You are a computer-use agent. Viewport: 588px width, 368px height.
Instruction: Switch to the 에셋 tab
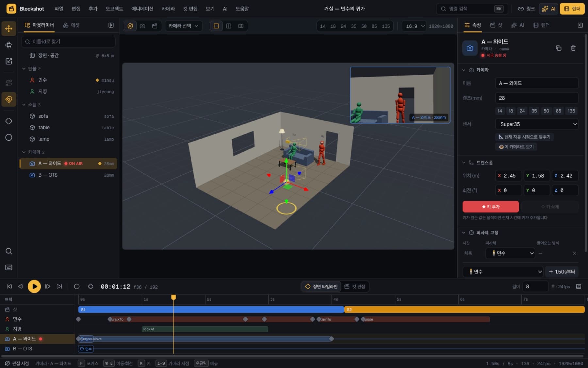coord(71,25)
